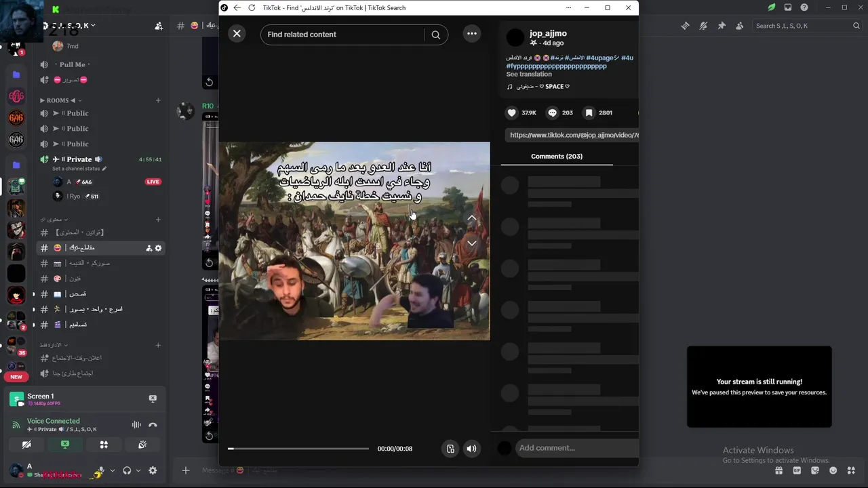Open the Discord Threads icon
Screen dimensions: 868x488
click(x=685, y=26)
